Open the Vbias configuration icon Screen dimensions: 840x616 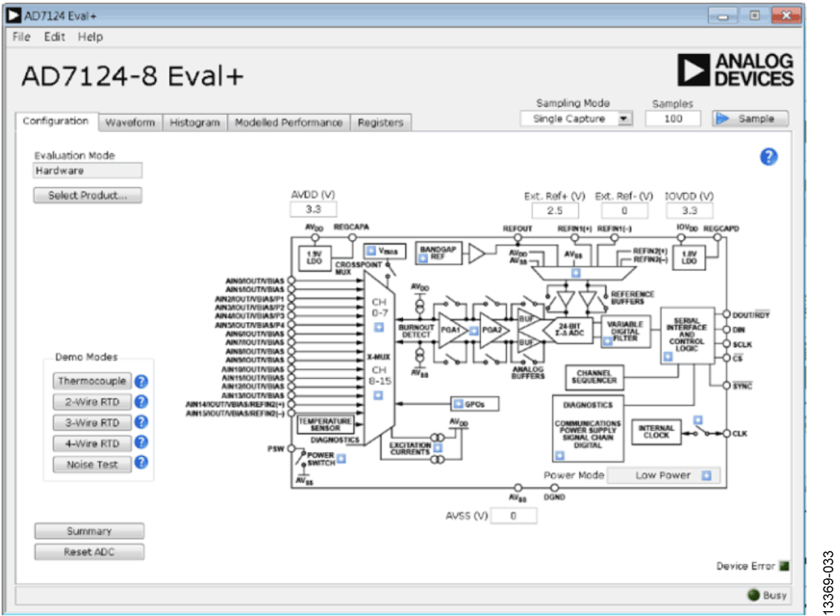[x=371, y=250]
